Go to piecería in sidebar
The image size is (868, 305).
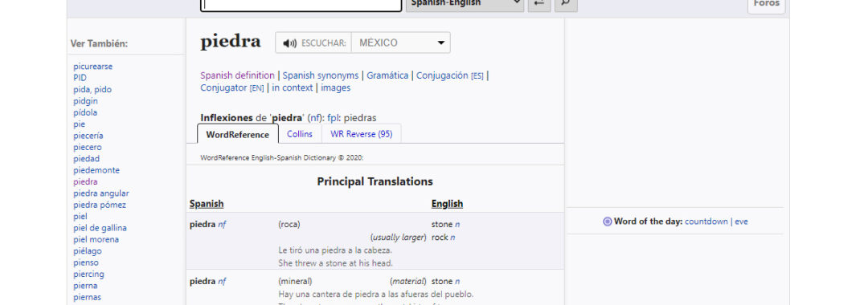[x=88, y=136]
